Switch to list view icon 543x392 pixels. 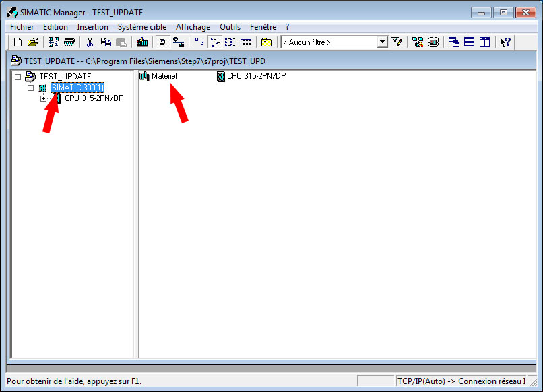click(x=230, y=42)
